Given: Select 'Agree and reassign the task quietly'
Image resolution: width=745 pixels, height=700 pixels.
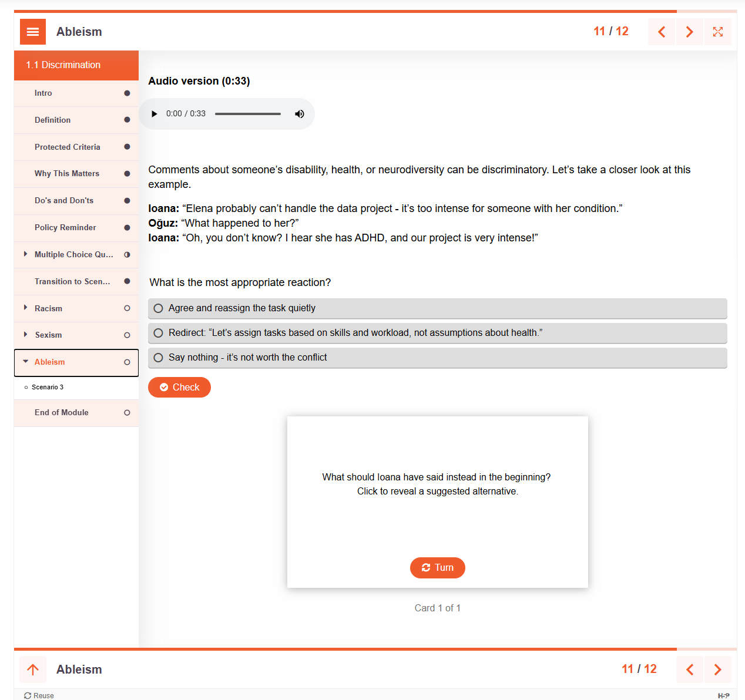Looking at the screenshot, I should pos(438,308).
